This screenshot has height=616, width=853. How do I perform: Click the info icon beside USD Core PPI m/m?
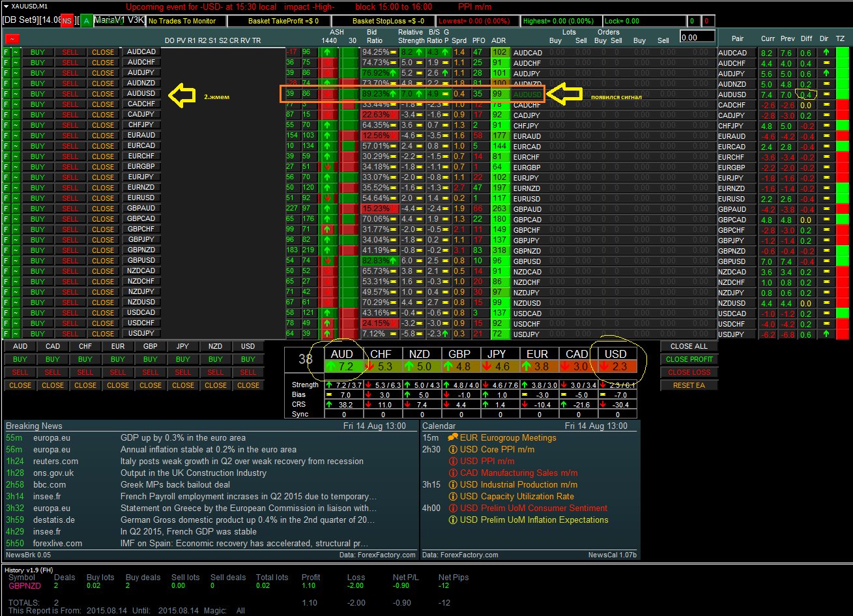[453, 449]
